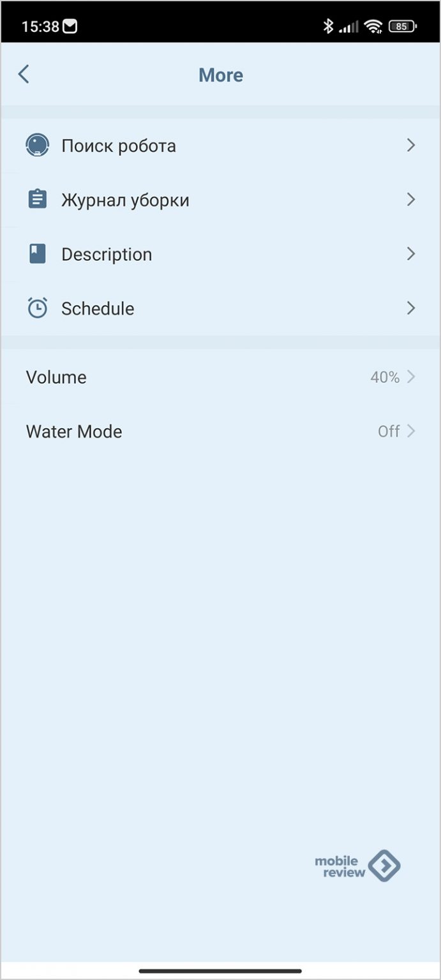441x980 pixels.
Task: Open Журнал уборки menu item
Action: 220,200
